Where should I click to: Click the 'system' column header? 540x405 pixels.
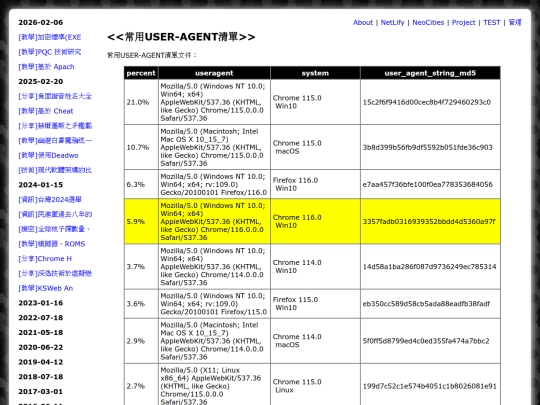click(x=315, y=73)
